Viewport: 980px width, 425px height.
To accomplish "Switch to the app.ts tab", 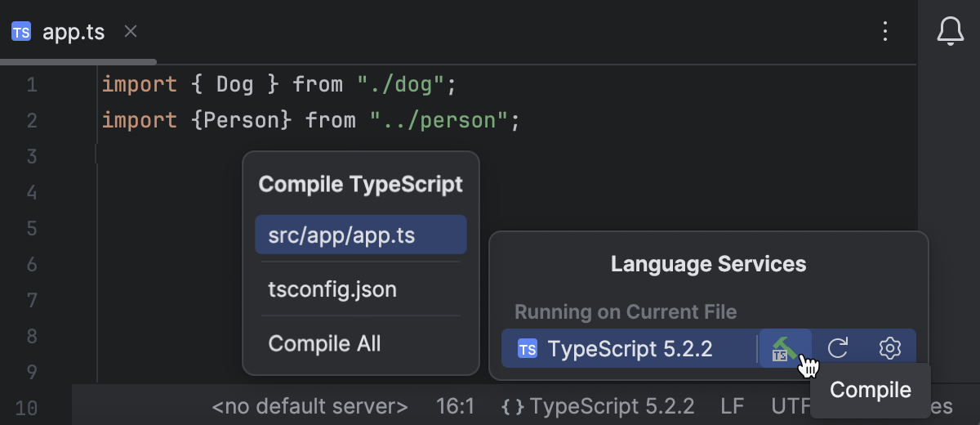I will pos(73,33).
